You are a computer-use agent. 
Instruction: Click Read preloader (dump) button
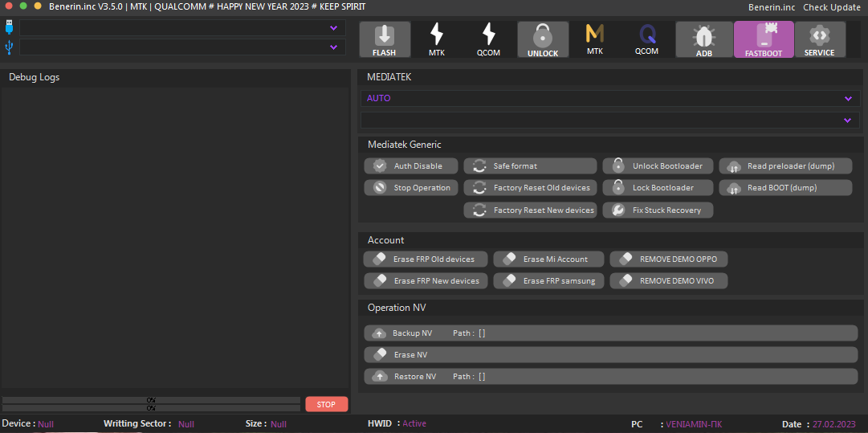click(784, 165)
